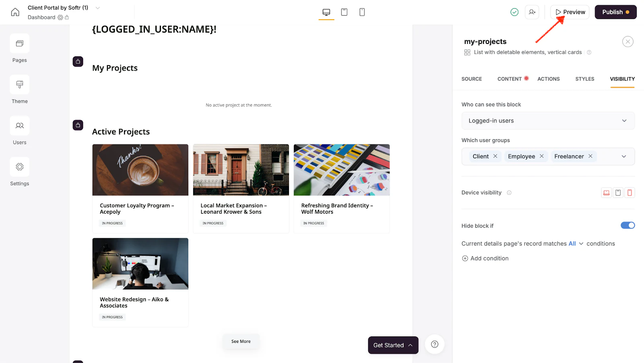Toggle mobile device visibility

pos(630,193)
